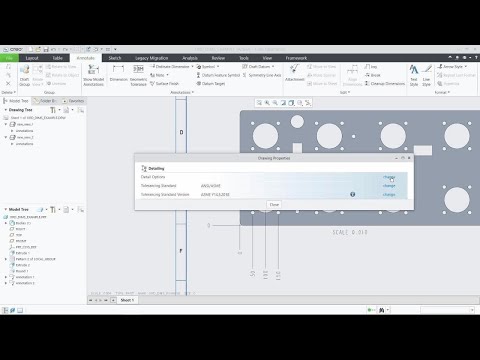Expand Annotation 1 node in Model Tree

pyautogui.click(x=6, y=277)
